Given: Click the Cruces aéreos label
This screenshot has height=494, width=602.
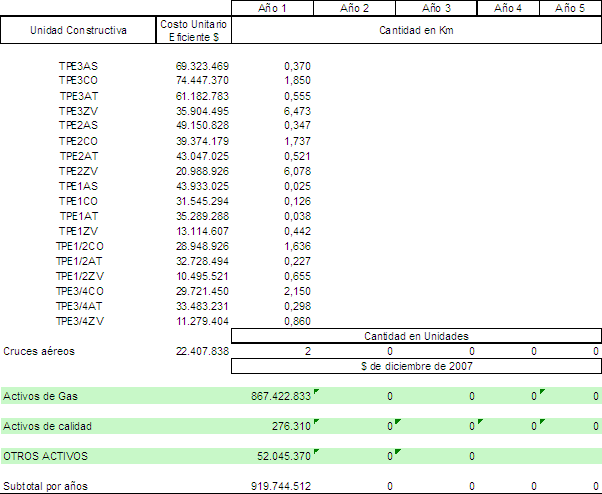Looking at the screenshot, I should pyautogui.click(x=39, y=351).
